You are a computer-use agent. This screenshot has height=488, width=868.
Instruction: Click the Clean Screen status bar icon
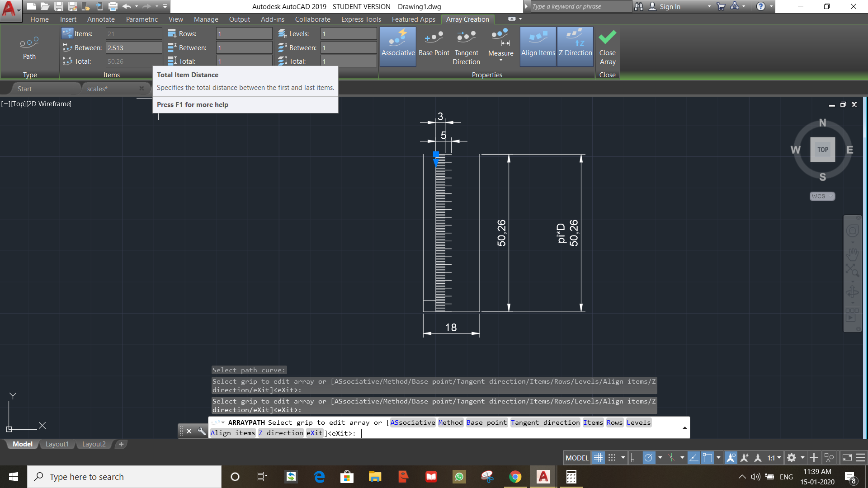(x=847, y=458)
